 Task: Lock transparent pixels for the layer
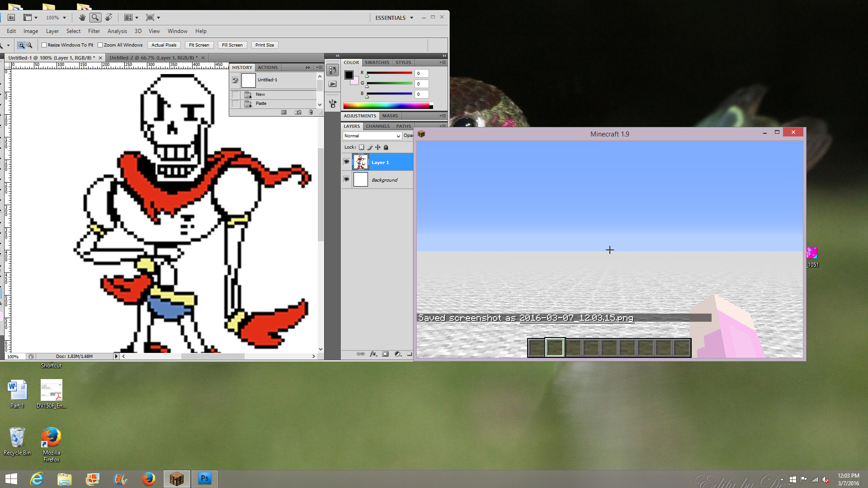(x=361, y=147)
